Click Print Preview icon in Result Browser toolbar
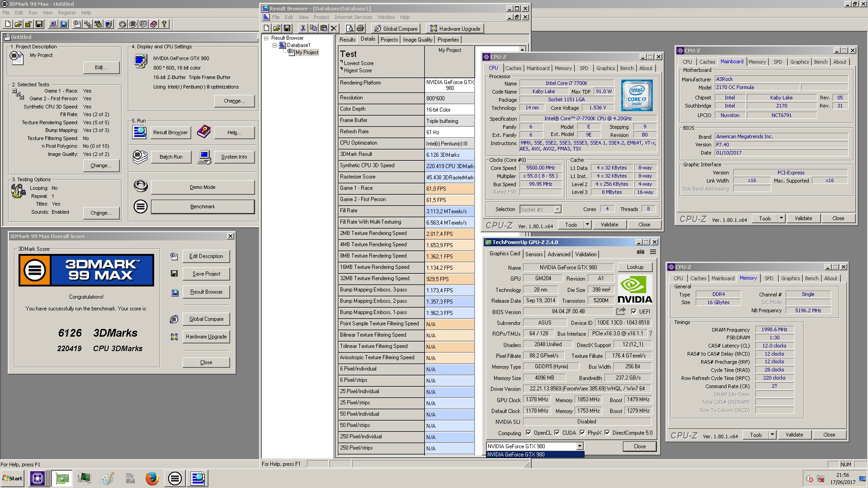Screen dimensions: 868x488 [349, 28]
